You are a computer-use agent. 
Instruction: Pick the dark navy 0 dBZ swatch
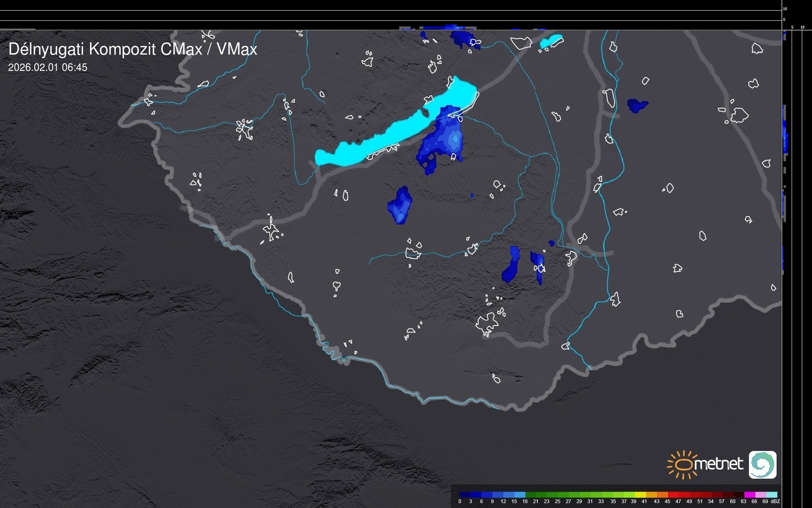click(465, 495)
